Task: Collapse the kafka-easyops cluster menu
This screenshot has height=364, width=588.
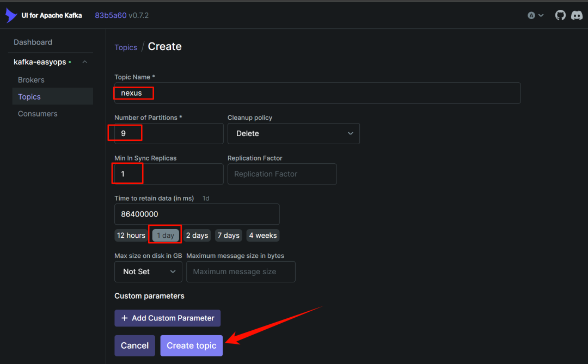Action: [85, 62]
